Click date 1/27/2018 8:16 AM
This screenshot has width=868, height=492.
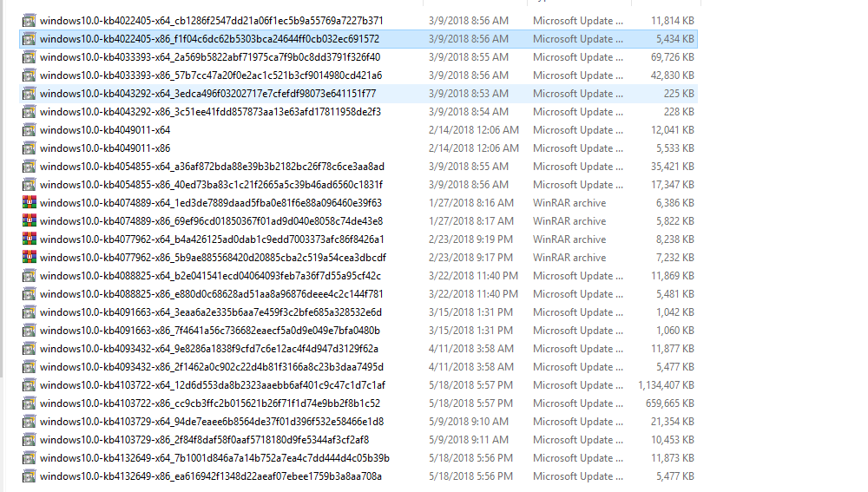(x=471, y=203)
